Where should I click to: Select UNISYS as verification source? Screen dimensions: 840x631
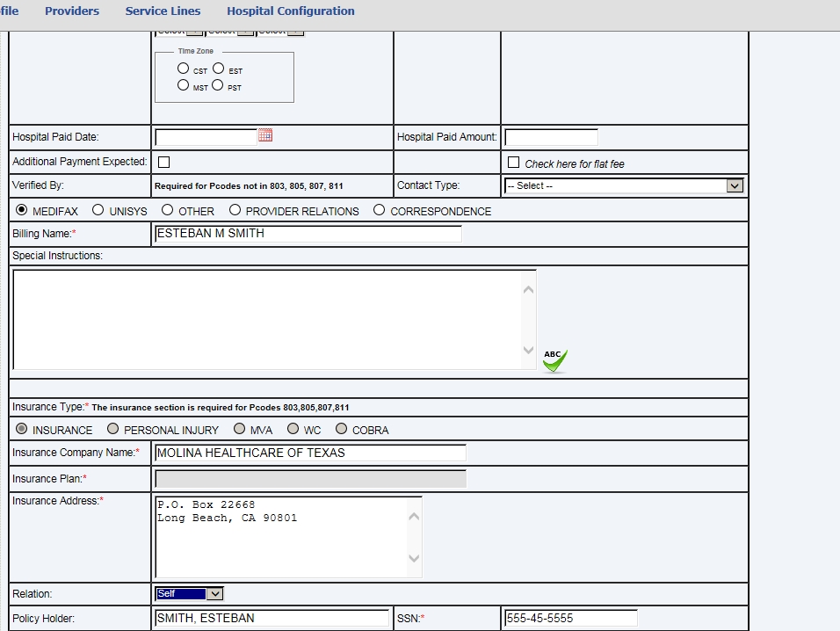click(x=98, y=210)
